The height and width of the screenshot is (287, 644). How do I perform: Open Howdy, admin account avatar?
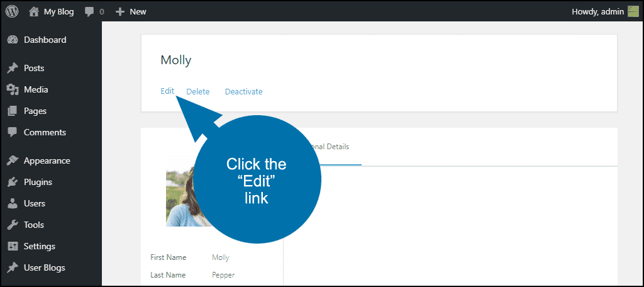(x=633, y=11)
